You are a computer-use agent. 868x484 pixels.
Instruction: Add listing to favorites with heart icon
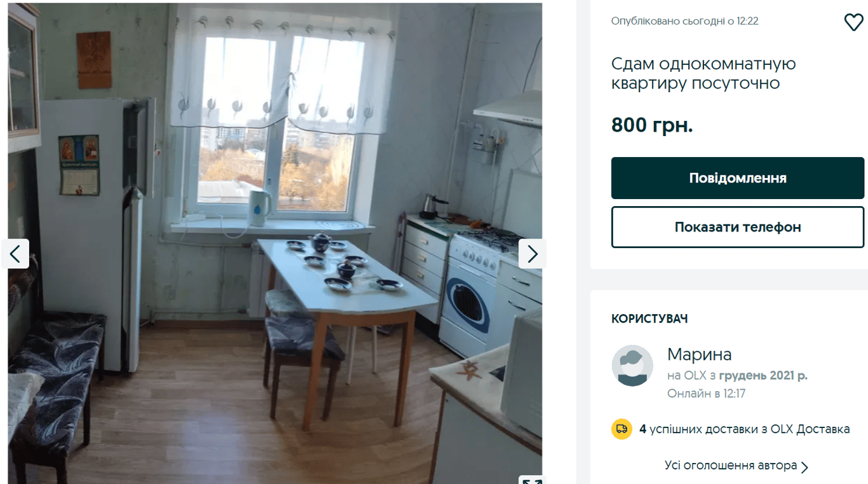pyautogui.click(x=853, y=22)
